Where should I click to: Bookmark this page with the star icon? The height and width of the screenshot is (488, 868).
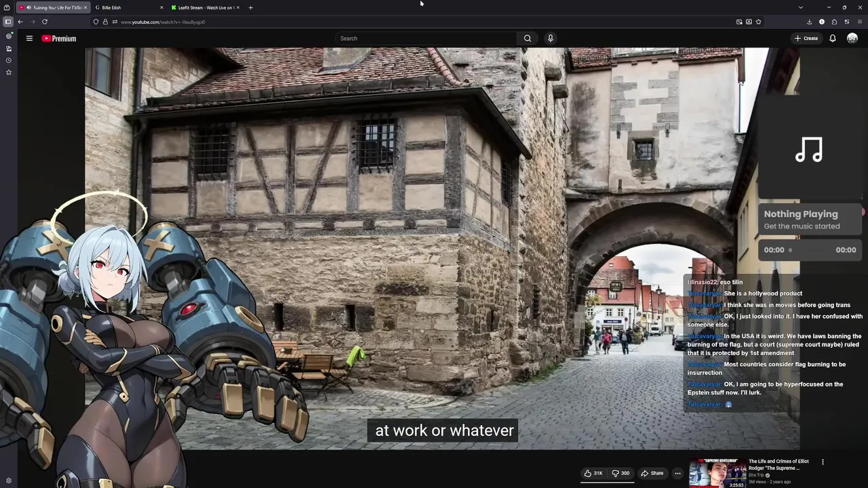point(758,22)
